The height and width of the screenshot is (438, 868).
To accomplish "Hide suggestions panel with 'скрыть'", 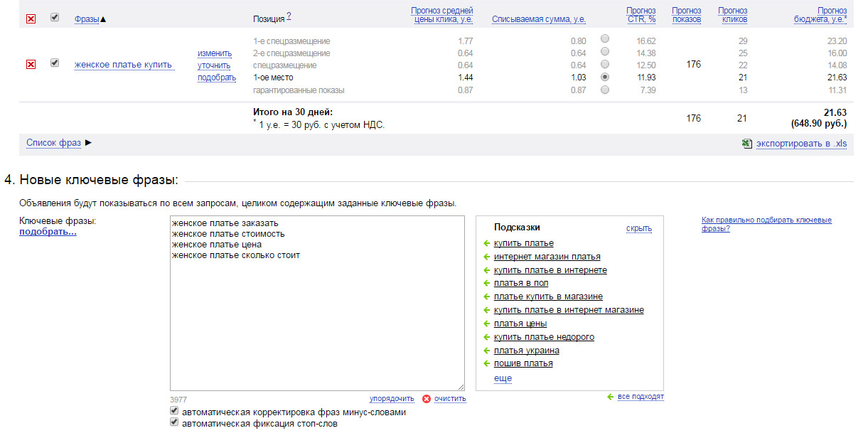I will (638, 228).
